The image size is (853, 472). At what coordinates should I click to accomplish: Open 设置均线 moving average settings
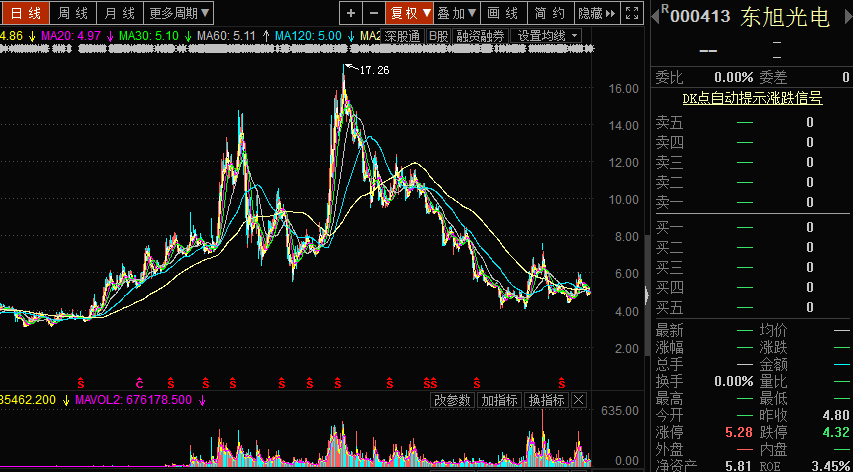(544, 36)
